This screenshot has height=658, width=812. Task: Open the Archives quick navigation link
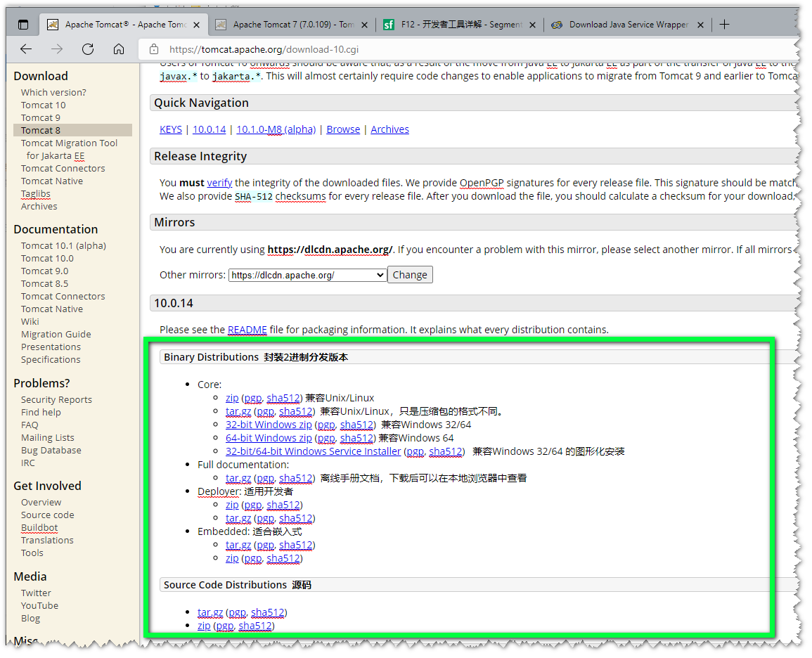389,129
